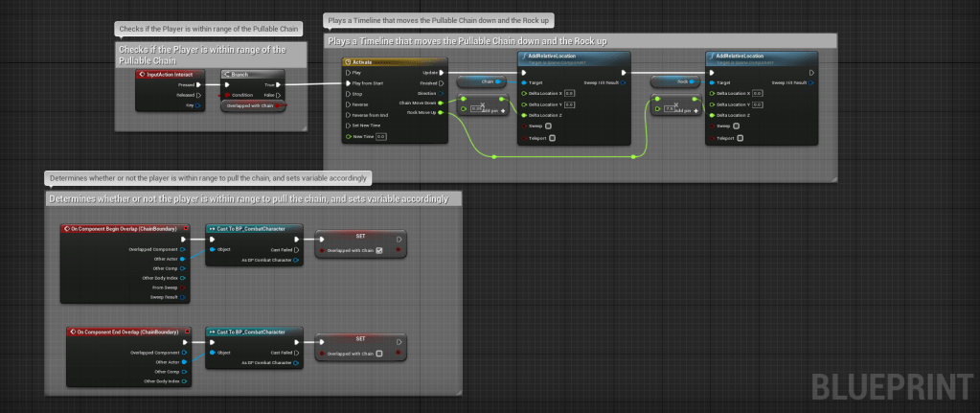Uncheck Overlapped with Chain in top SET node
980x413 pixels.
click(x=380, y=251)
